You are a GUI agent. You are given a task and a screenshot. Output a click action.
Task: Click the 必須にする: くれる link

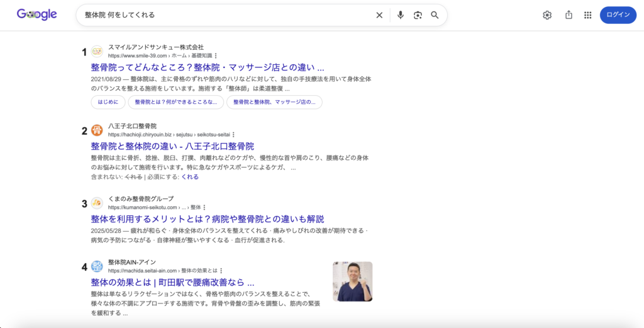pos(190,177)
